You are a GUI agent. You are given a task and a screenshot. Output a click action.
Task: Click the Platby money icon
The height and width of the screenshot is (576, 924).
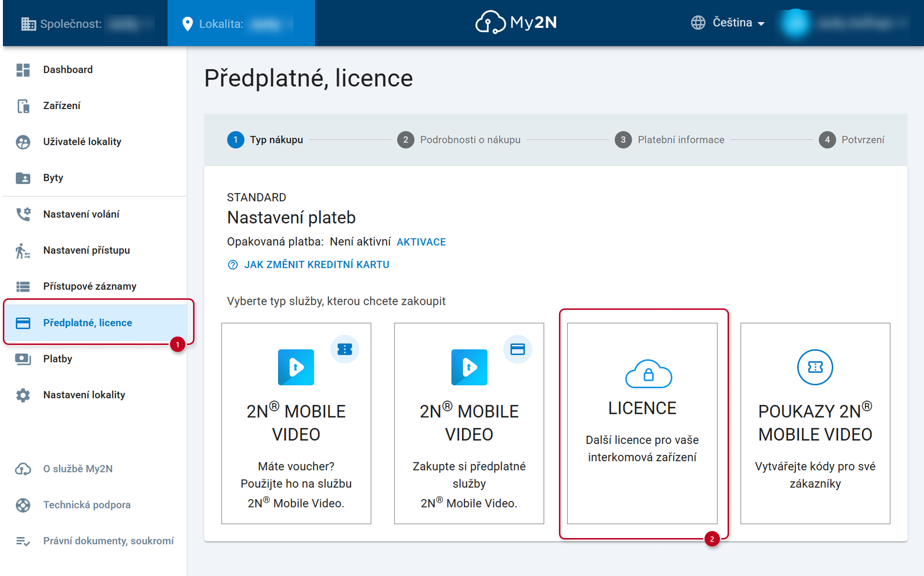(x=23, y=359)
